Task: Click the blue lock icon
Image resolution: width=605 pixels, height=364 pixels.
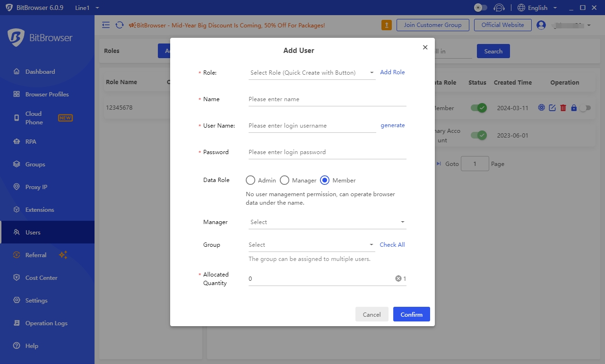Action: pyautogui.click(x=574, y=108)
